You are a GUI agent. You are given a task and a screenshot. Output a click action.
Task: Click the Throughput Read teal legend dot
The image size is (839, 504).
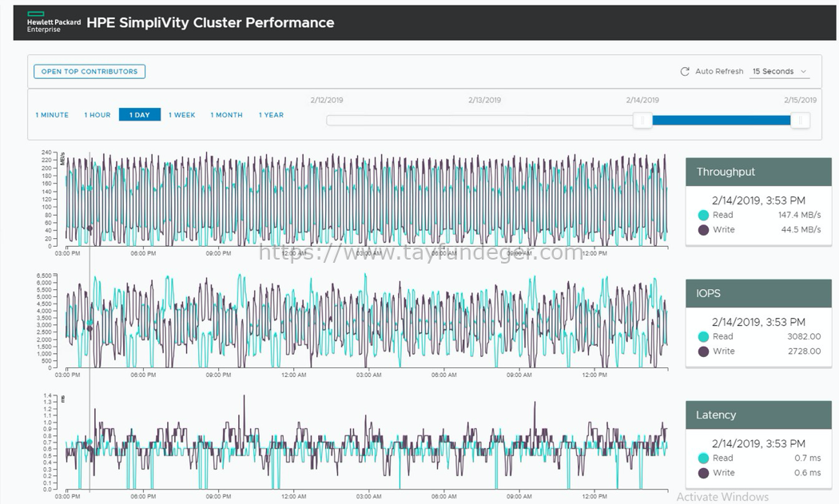click(x=704, y=215)
